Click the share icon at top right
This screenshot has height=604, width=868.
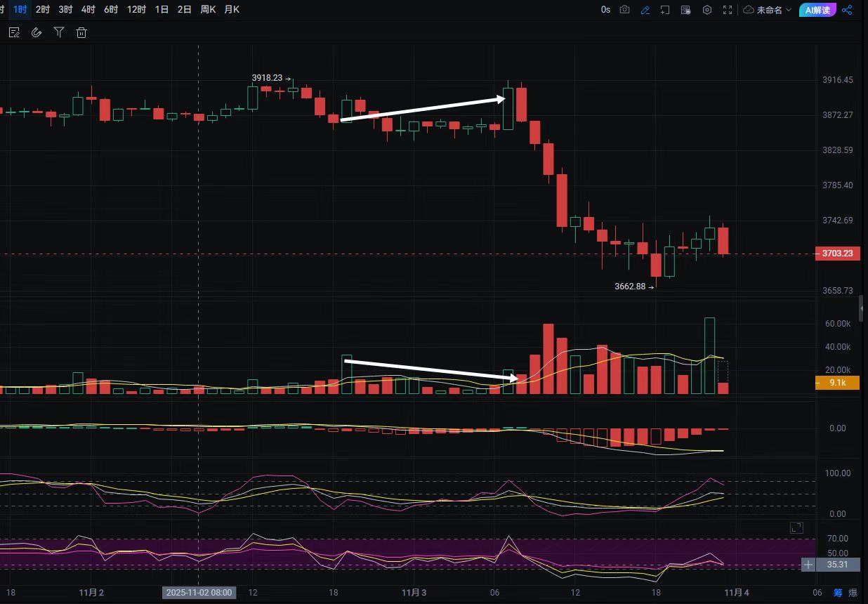tap(847, 10)
